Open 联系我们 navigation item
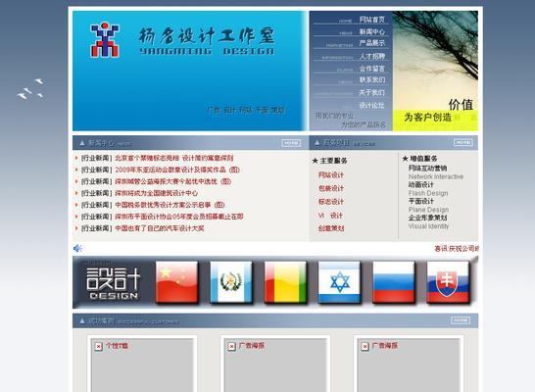The width and height of the screenshot is (535, 392). (x=372, y=80)
